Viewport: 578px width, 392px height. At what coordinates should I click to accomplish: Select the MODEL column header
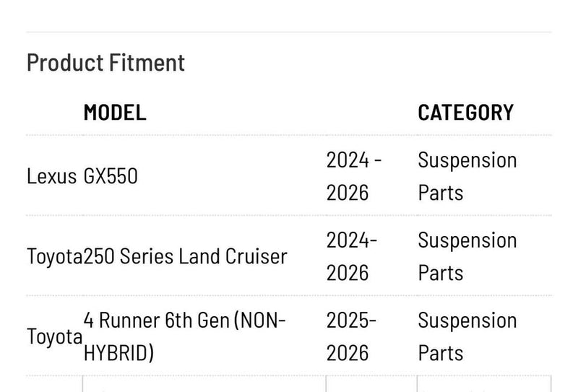point(115,113)
